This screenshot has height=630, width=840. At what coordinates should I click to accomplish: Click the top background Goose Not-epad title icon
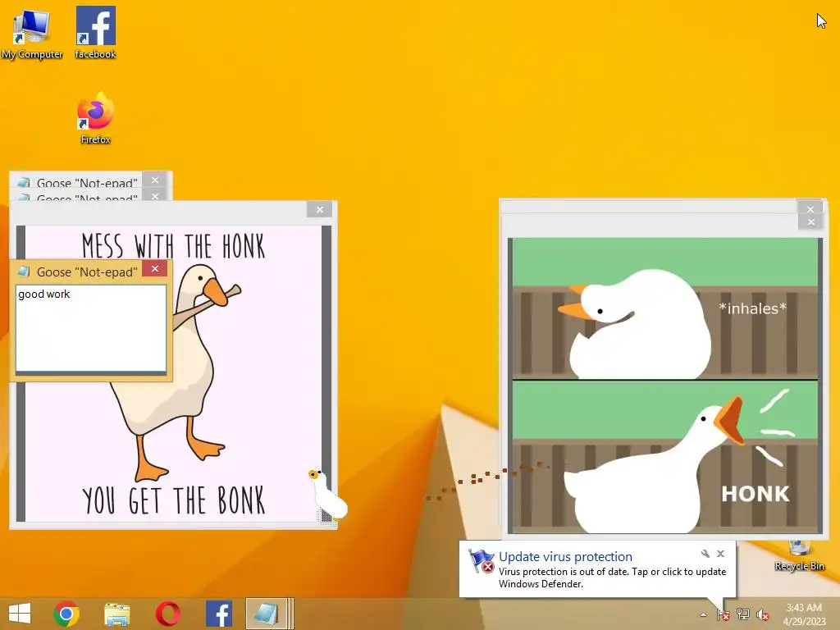coord(23,183)
